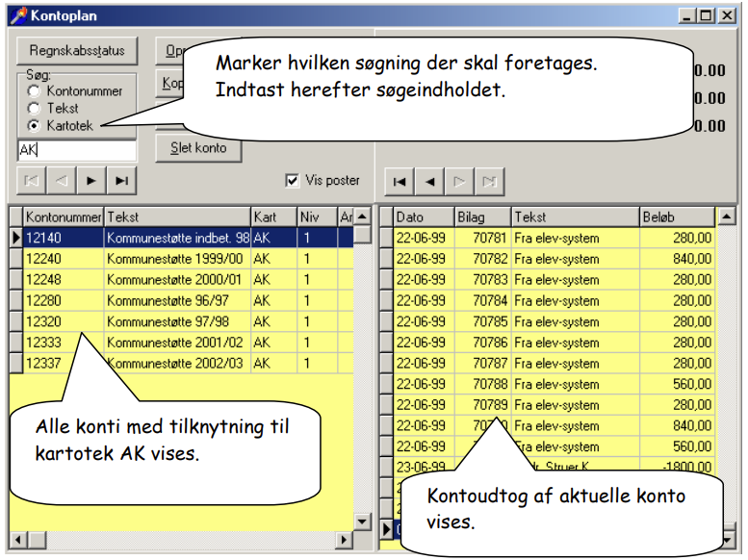The width and height of the screenshot is (748, 560).
Task: Click account list scrollbar up arrow
Action: (362, 216)
